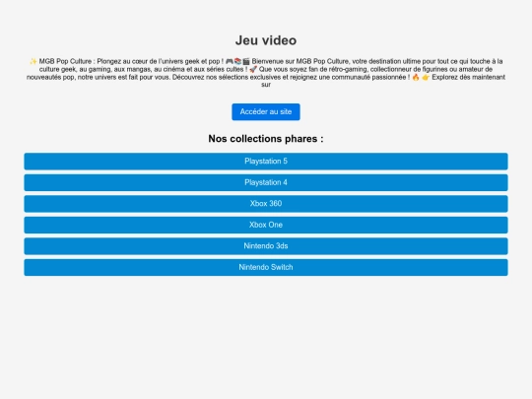This screenshot has height=399, width=532.
Task: Go to the Xbox One collection
Action: [x=266, y=225]
